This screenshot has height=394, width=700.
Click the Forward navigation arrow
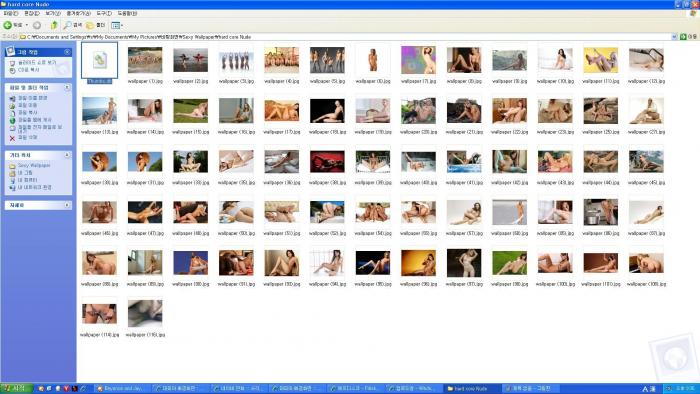click(x=37, y=25)
